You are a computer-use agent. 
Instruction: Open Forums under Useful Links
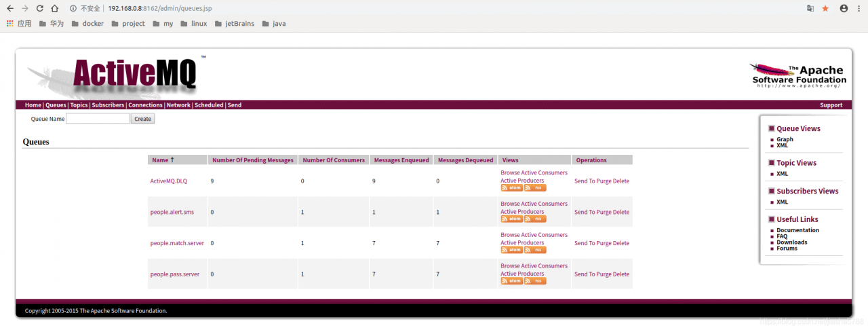pos(787,249)
